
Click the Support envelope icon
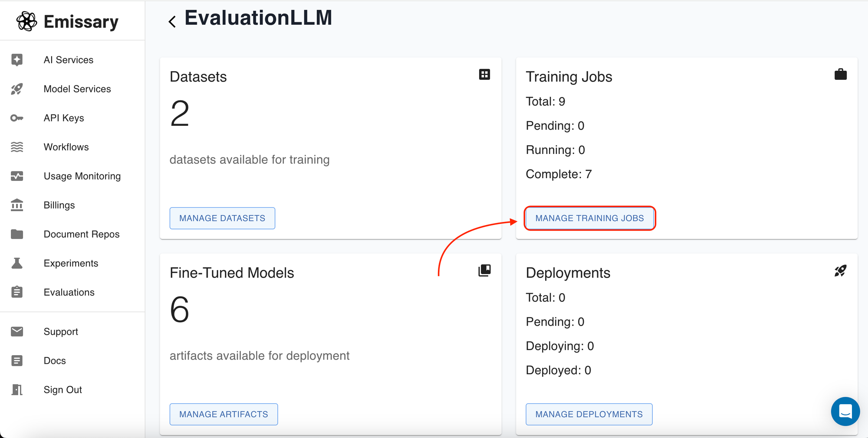click(x=17, y=332)
